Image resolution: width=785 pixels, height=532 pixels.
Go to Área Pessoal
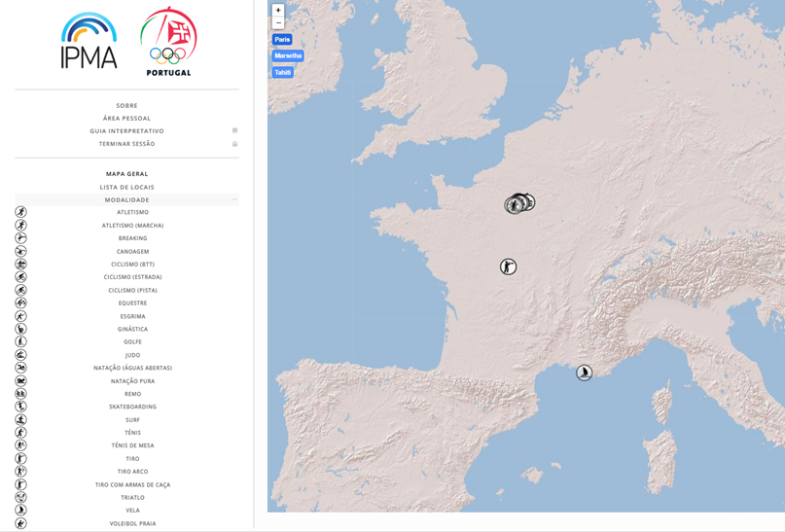126,118
